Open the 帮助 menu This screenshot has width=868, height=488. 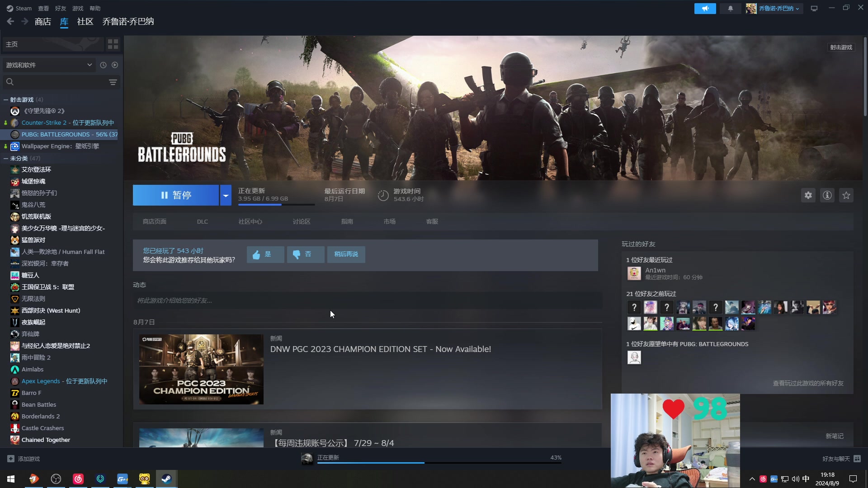coord(95,8)
